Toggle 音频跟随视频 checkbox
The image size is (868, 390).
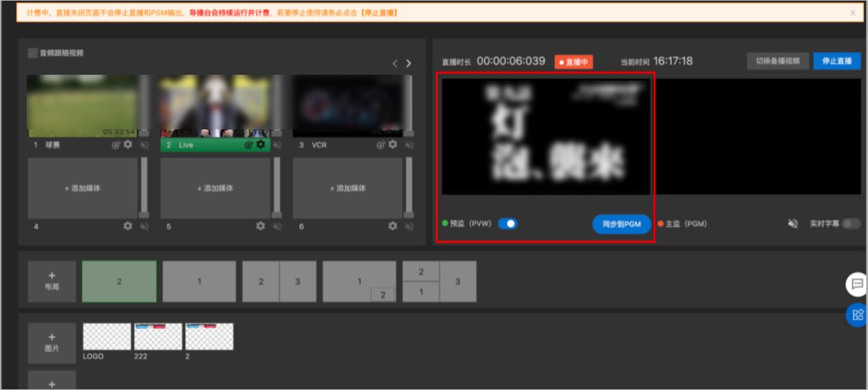coord(32,53)
